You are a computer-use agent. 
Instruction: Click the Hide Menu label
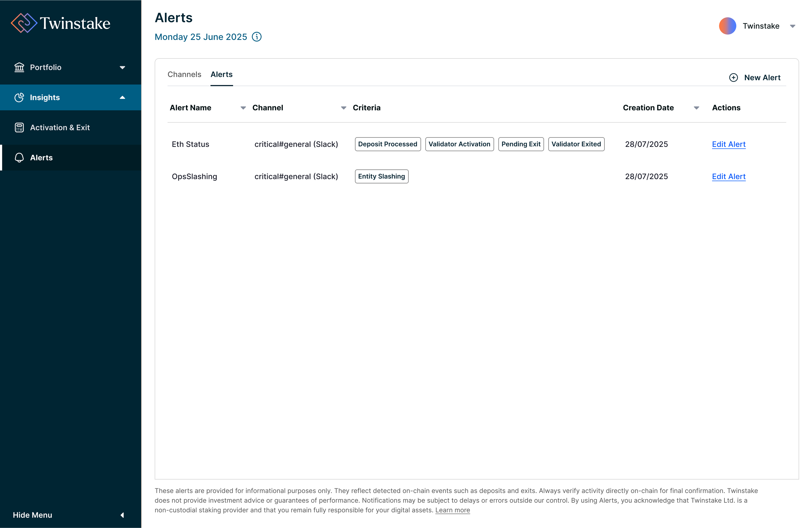click(32, 515)
